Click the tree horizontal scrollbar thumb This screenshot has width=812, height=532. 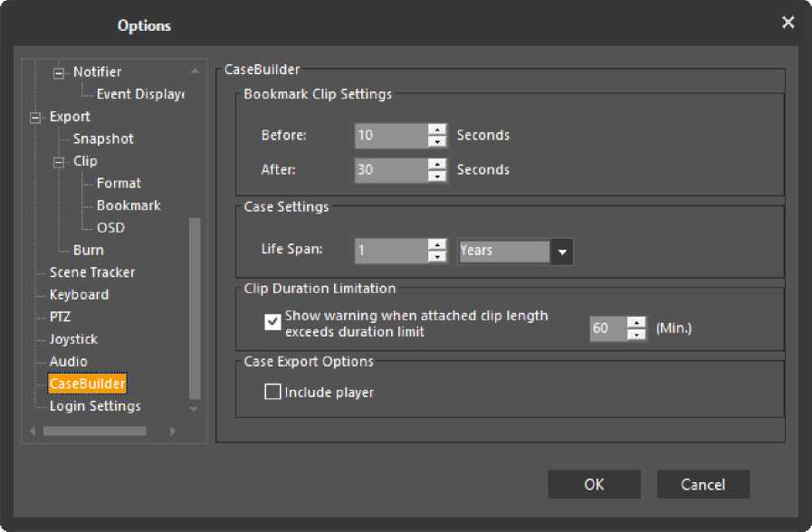point(94,432)
